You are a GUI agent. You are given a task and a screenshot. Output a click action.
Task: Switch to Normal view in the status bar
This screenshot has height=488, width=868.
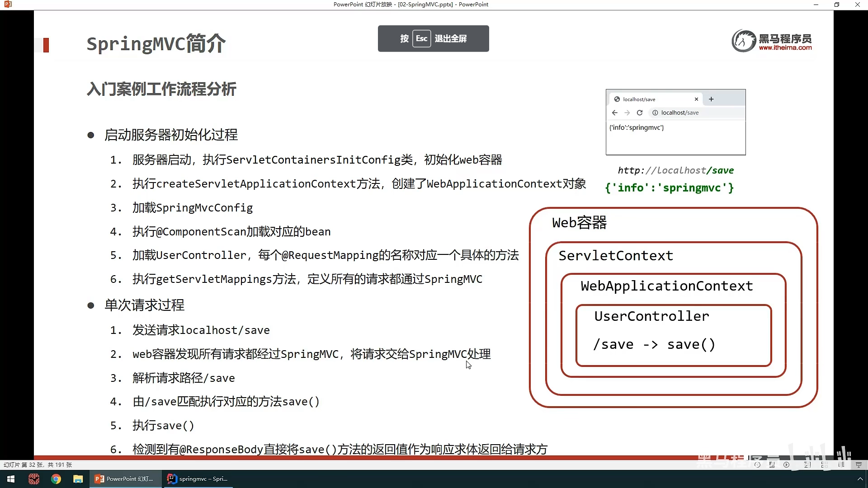807,465
